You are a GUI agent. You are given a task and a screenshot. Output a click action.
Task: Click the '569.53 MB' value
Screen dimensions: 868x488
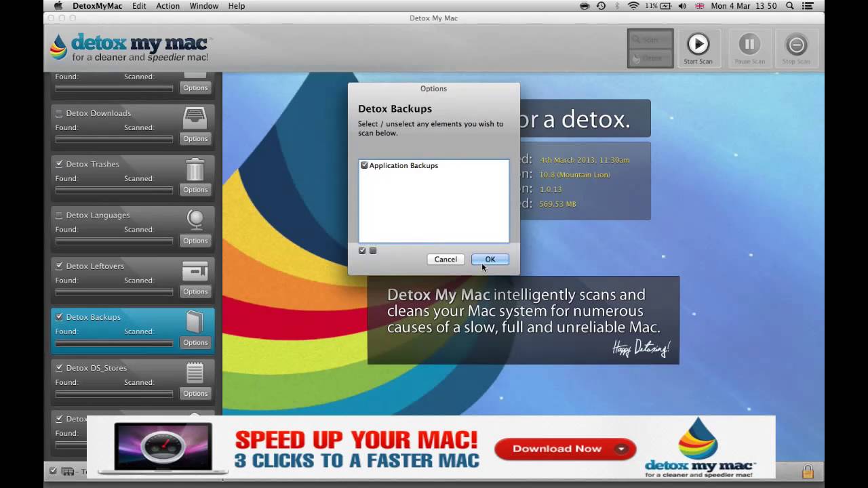(557, 204)
